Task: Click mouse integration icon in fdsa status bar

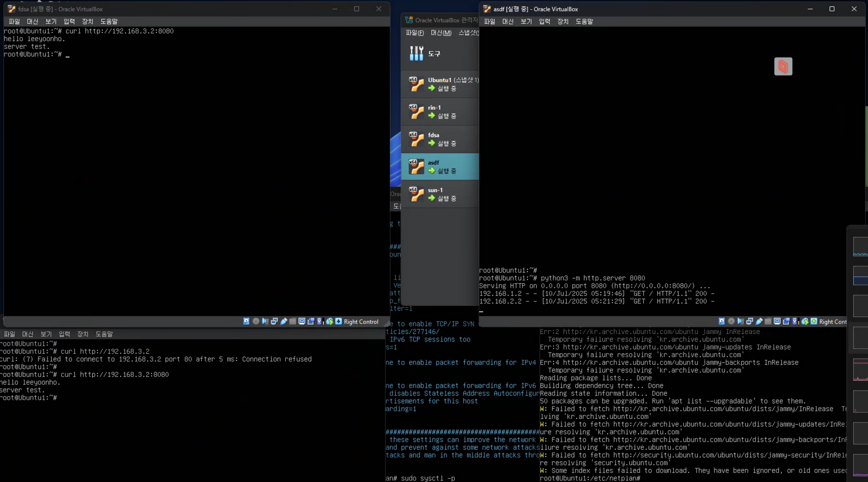Action: coord(329,321)
